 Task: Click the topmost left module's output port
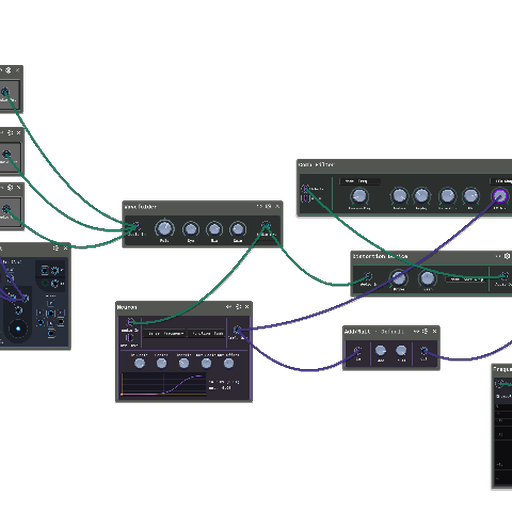[x=5, y=91]
